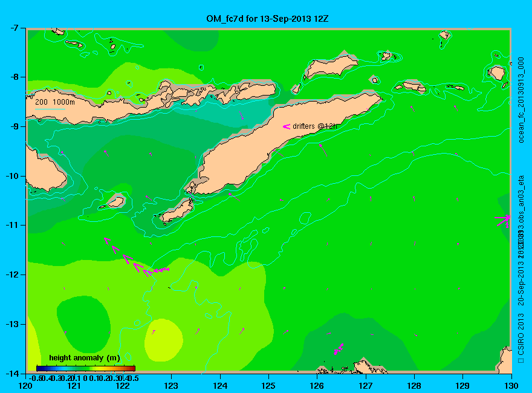Click the height anomaly color bar gradient

(x=86, y=368)
